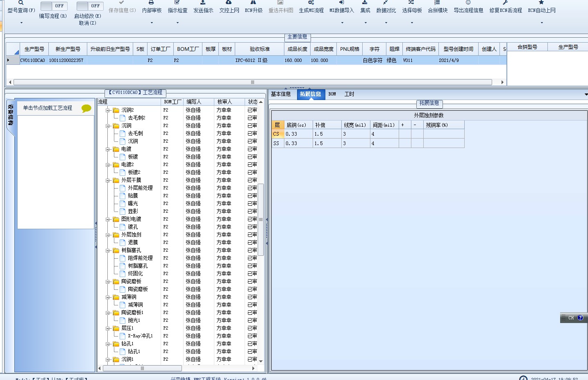The height and width of the screenshot is (380, 588).
Task: Click the 文控上网 cloud icon
Action: click(x=229, y=2)
